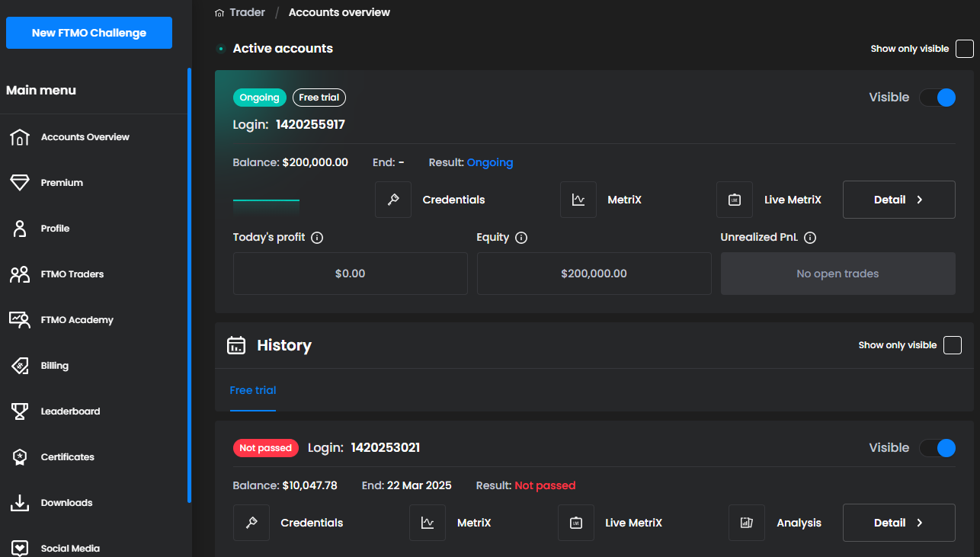Click the sidebar vertical scrollbar
The image size is (980, 557).
click(x=189, y=286)
